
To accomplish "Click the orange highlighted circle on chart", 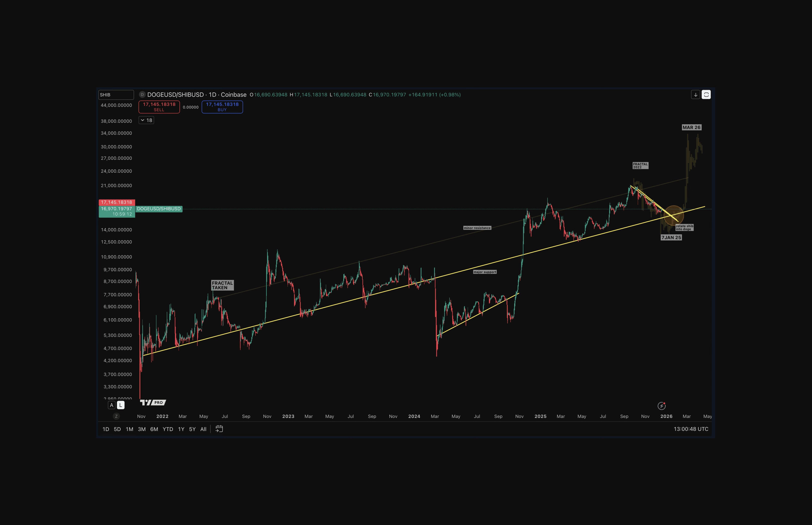I will 674,215.
